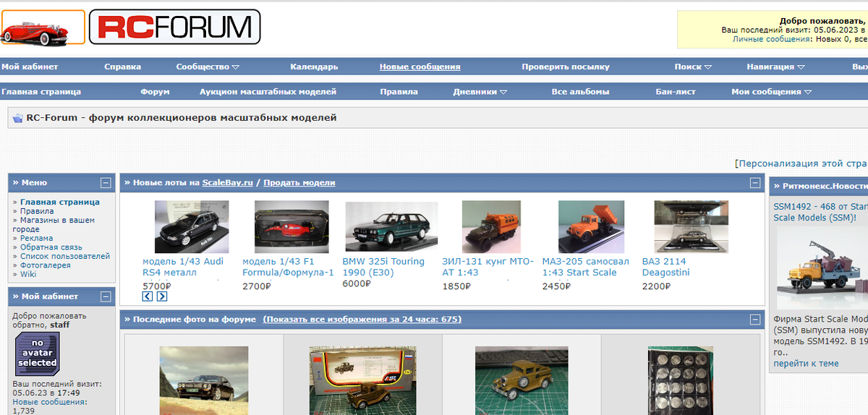The height and width of the screenshot is (415, 868).
Task: Click the RC Forum logo
Action: [174, 27]
